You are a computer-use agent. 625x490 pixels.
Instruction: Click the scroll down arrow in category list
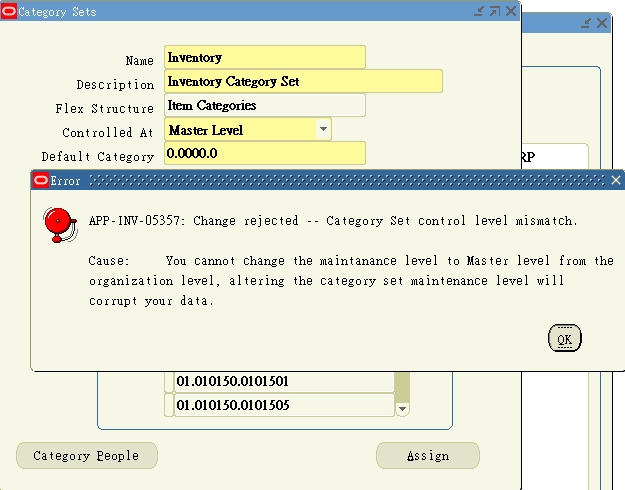point(402,409)
